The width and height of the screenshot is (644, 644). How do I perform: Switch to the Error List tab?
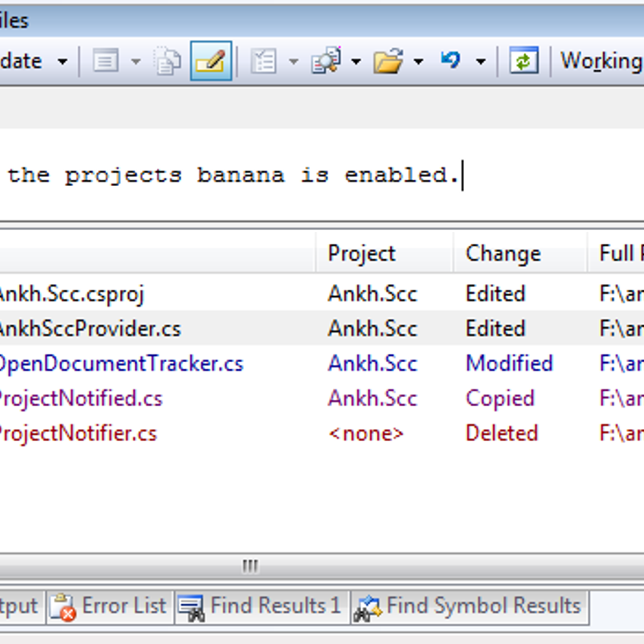tap(109, 606)
